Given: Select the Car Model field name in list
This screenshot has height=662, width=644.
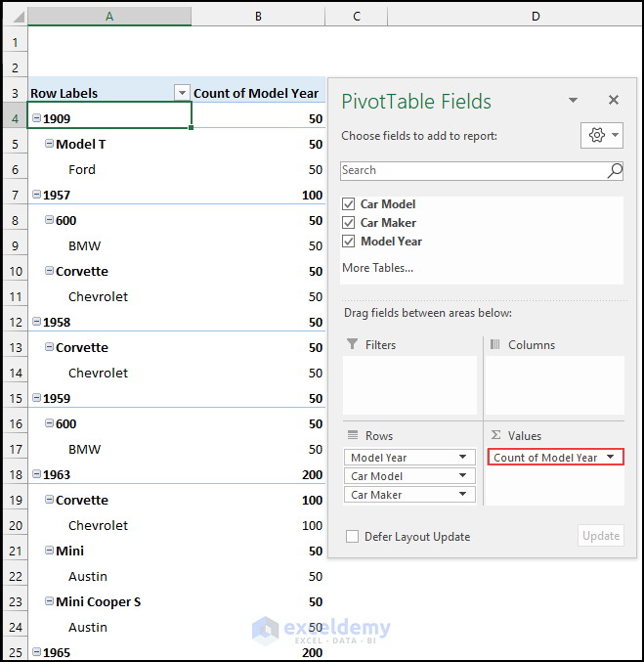Looking at the screenshot, I should pos(387,204).
